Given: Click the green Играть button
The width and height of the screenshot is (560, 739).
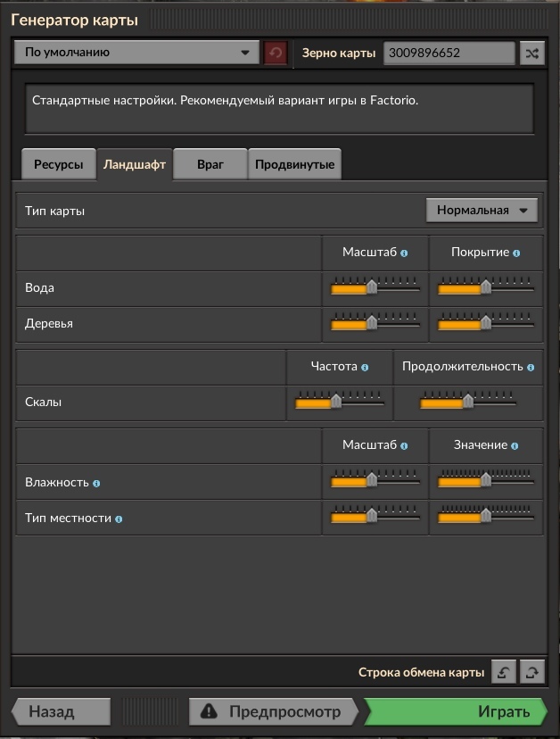Looking at the screenshot, I should pyautogui.click(x=456, y=711).
